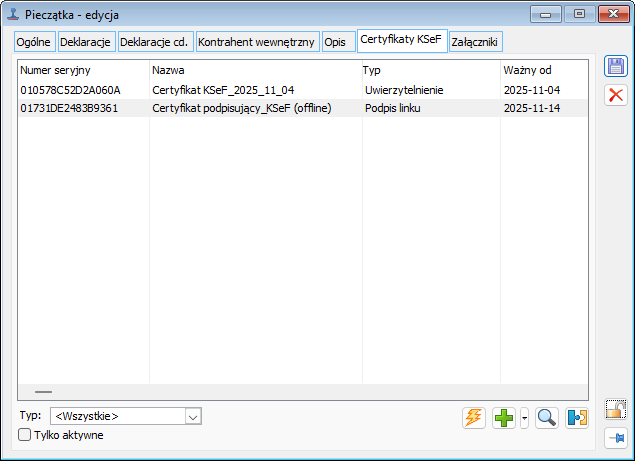Click the padlock icon

click(x=616, y=409)
